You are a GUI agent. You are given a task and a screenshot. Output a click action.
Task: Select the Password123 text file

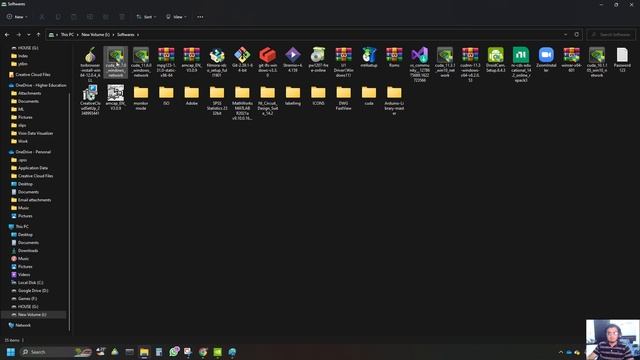(x=622, y=60)
